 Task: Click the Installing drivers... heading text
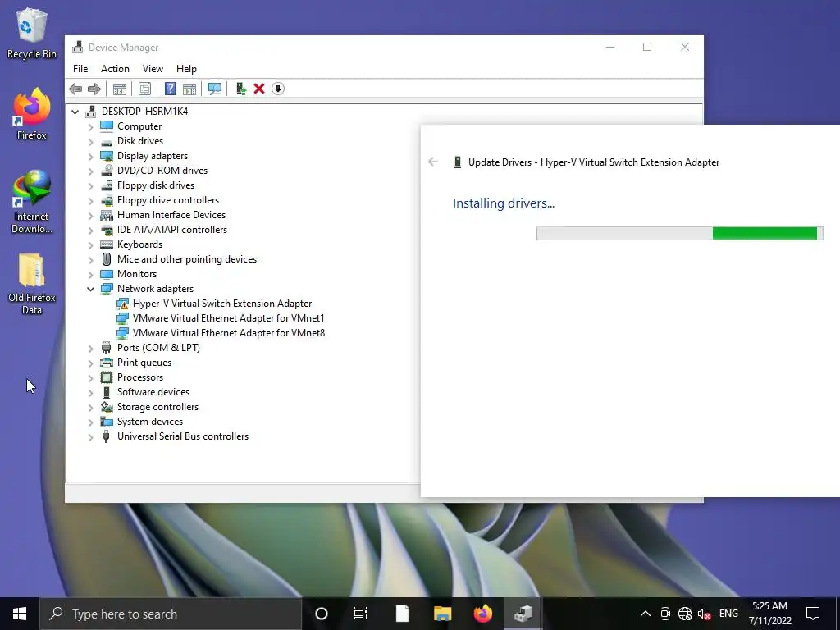pyautogui.click(x=504, y=203)
